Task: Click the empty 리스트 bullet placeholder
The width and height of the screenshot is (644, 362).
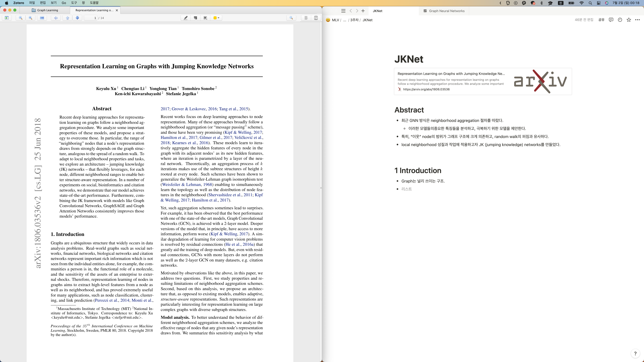Action: pyautogui.click(x=407, y=189)
